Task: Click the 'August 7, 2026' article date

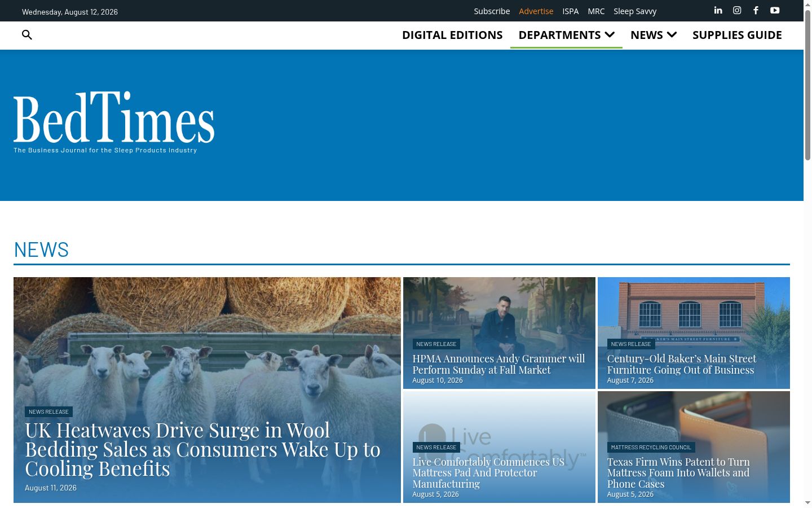Action: (x=630, y=380)
